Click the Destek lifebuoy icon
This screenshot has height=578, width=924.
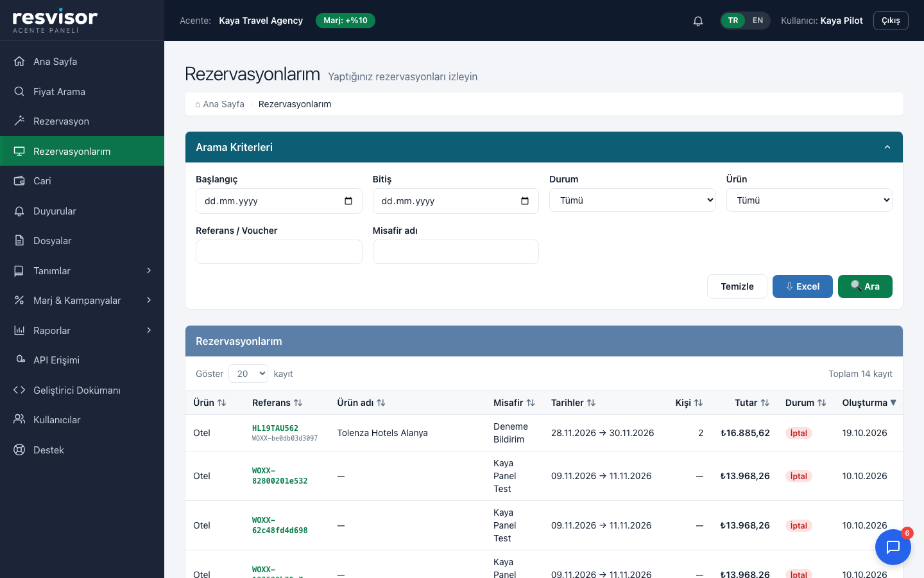coord(20,450)
